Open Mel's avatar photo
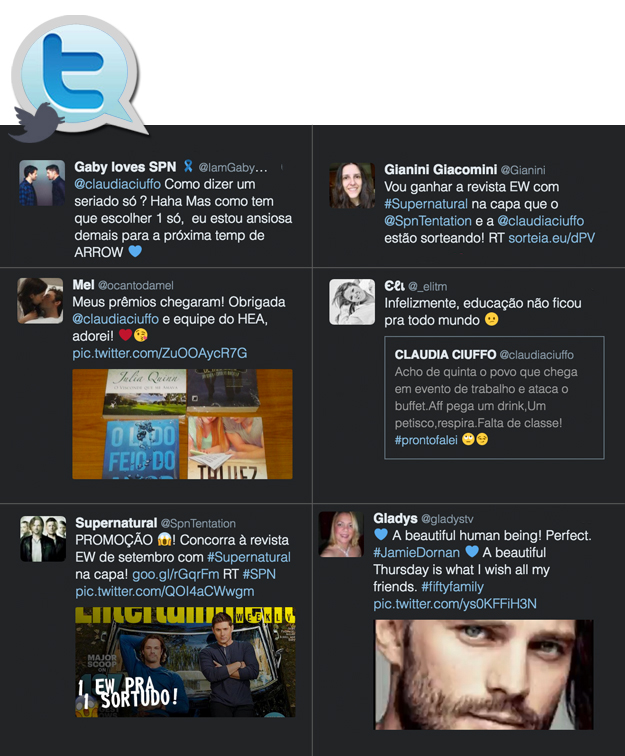This screenshot has height=756, width=625. [x=40, y=300]
